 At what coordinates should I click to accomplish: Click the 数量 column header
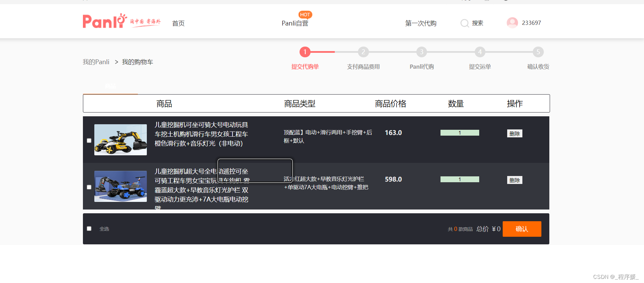point(456,104)
